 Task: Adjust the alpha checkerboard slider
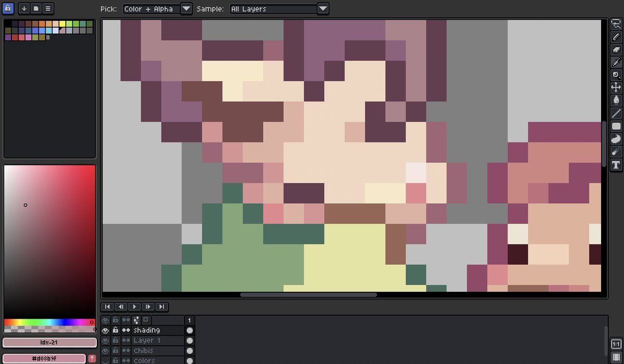click(x=49, y=329)
